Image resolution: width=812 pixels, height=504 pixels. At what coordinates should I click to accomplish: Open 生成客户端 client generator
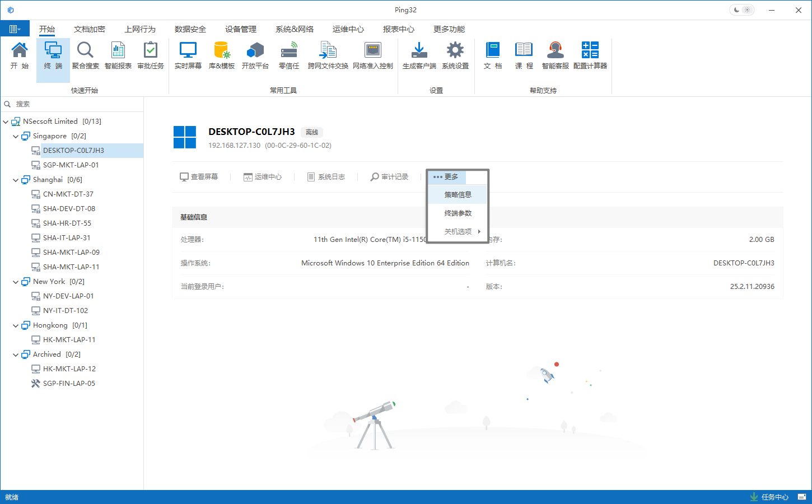point(419,55)
